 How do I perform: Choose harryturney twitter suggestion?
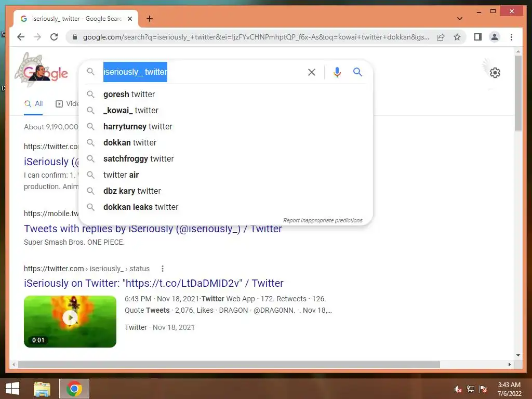[225, 127]
